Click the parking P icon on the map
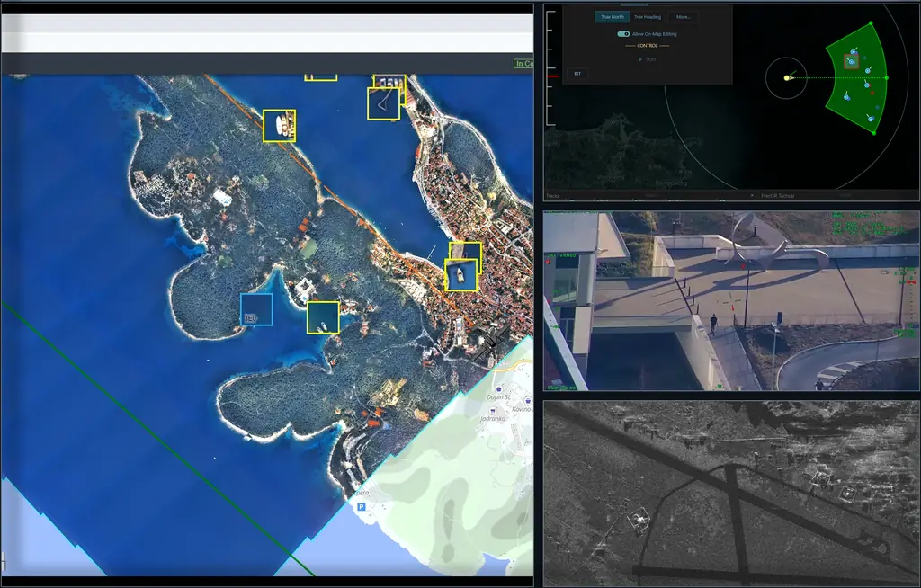 (x=362, y=506)
